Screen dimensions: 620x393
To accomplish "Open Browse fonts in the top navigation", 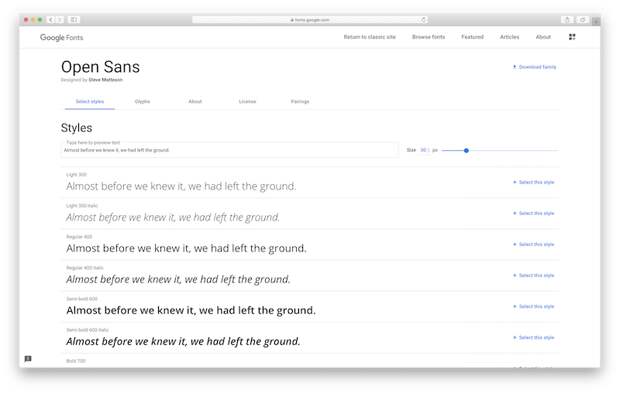I will pyautogui.click(x=428, y=37).
